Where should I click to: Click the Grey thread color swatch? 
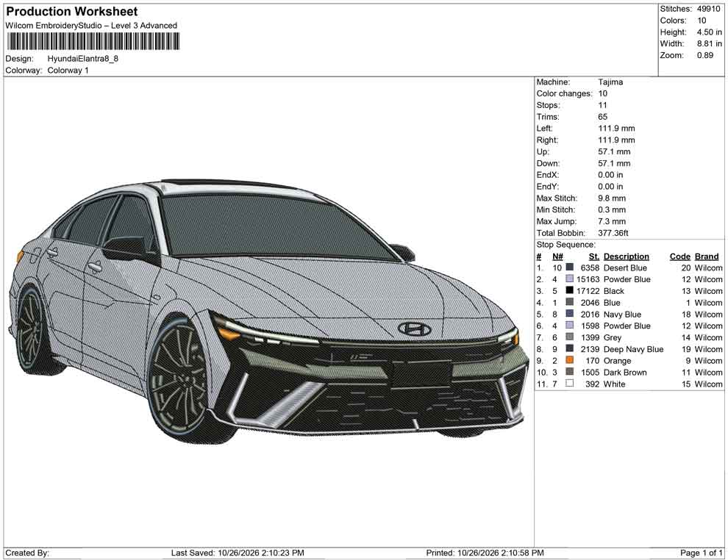click(x=570, y=337)
